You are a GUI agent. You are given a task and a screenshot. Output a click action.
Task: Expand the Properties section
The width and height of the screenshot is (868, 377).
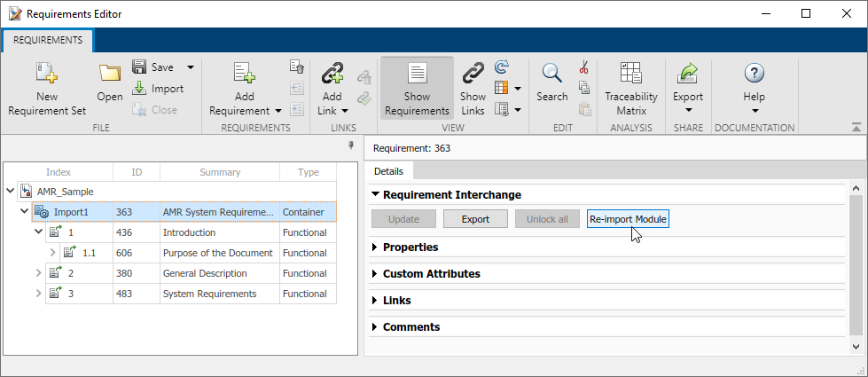click(376, 247)
